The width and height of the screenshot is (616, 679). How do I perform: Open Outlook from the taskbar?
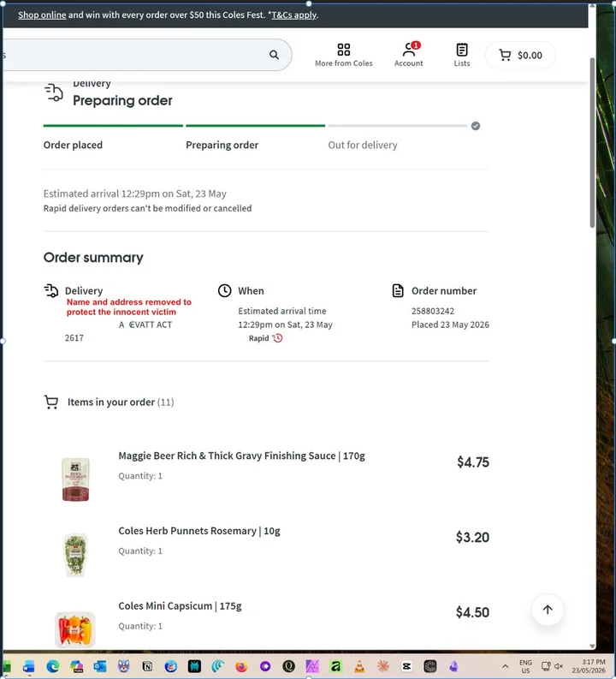100,666
